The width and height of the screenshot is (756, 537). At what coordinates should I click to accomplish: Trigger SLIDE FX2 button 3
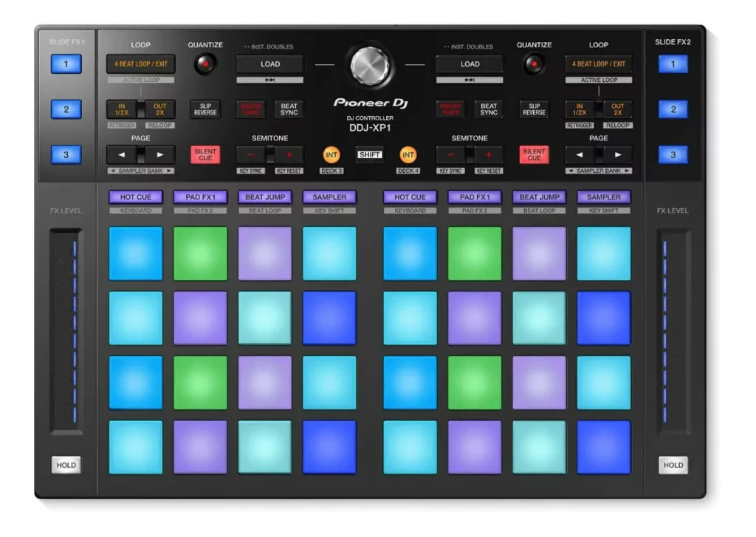pyautogui.click(x=673, y=155)
